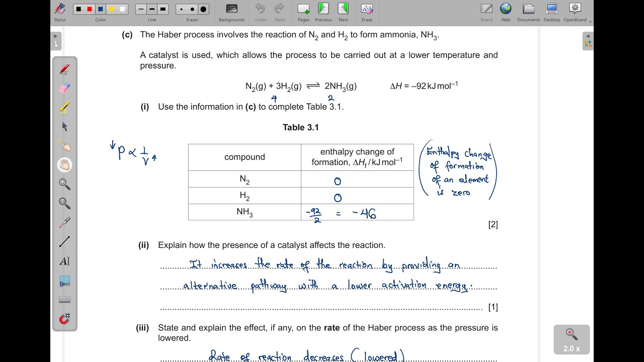This screenshot has width=644, height=362.
Task: Expand the left side panel tab
Action: click(x=56, y=41)
